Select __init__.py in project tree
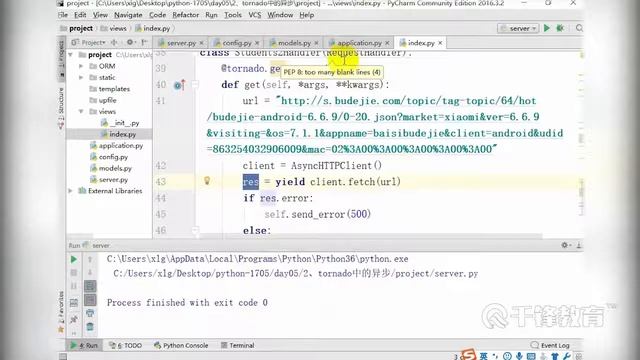Screen dimensions: 640x360 click(121, 122)
